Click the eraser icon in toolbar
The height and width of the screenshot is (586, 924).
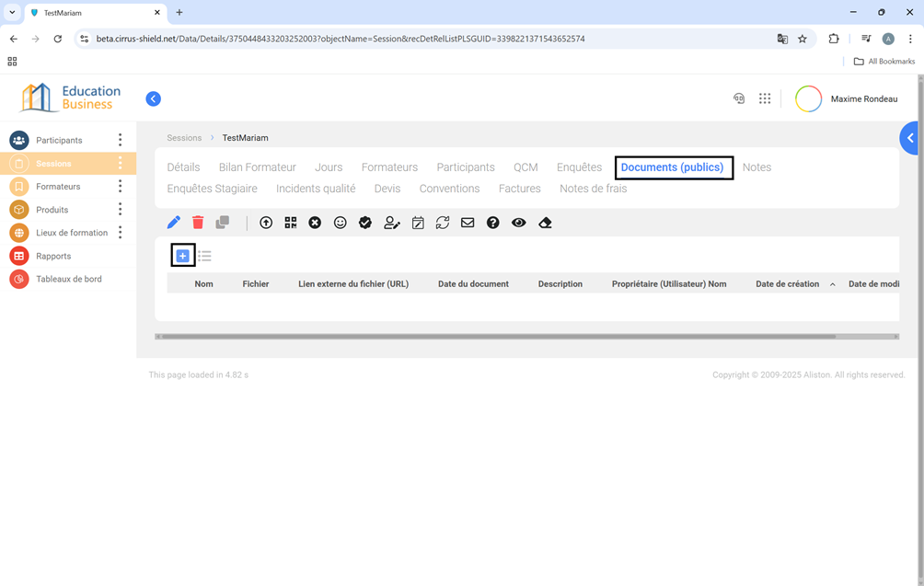tap(545, 223)
